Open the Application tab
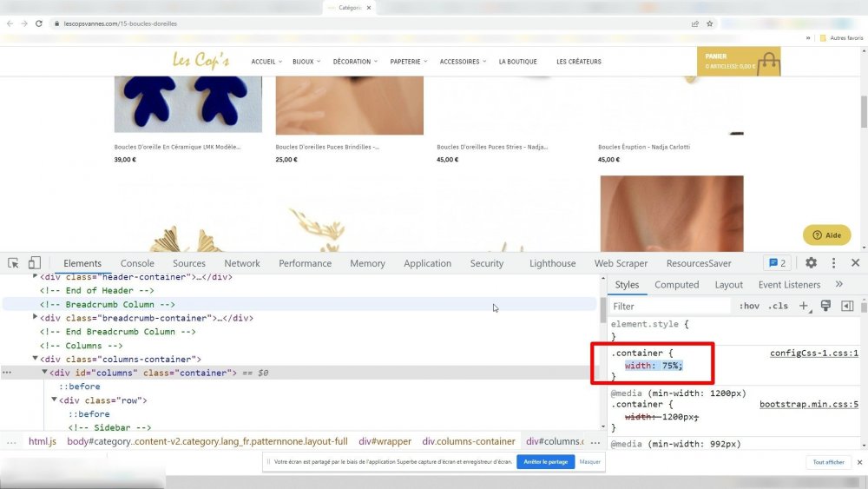Viewport: 868px width, 489px height. [427, 263]
